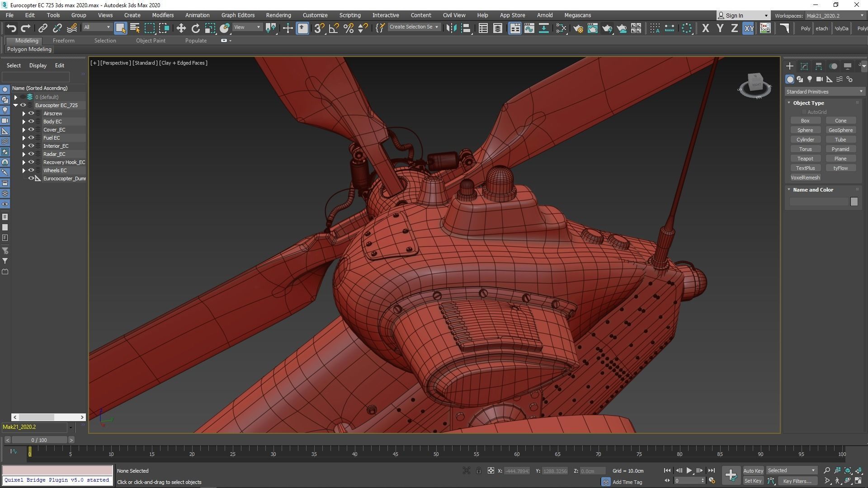Image resolution: width=868 pixels, height=488 pixels.
Task: Hide the Body EC layer
Action: click(31, 122)
